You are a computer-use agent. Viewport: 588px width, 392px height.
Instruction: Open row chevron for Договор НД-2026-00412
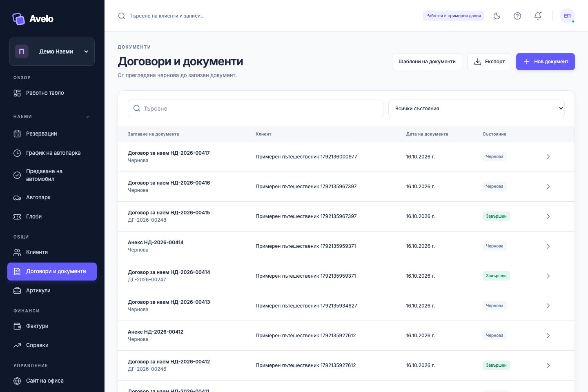tap(548, 365)
